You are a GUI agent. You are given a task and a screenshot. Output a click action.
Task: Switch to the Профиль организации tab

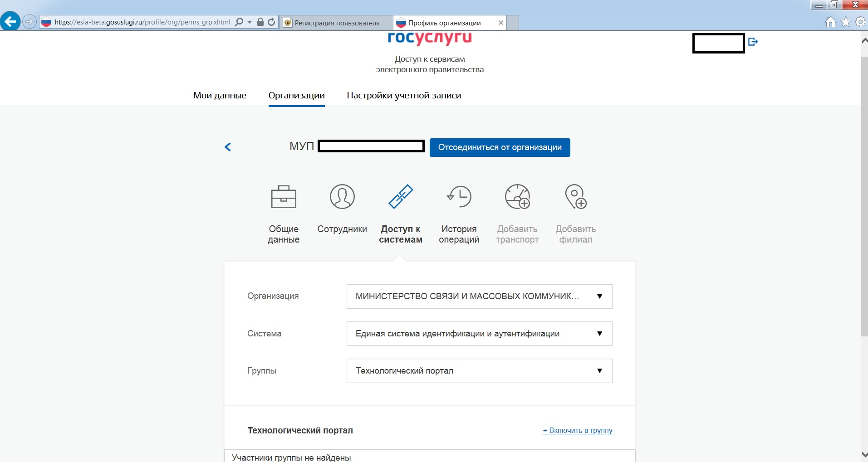pyautogui.click(x=450, y=23)
